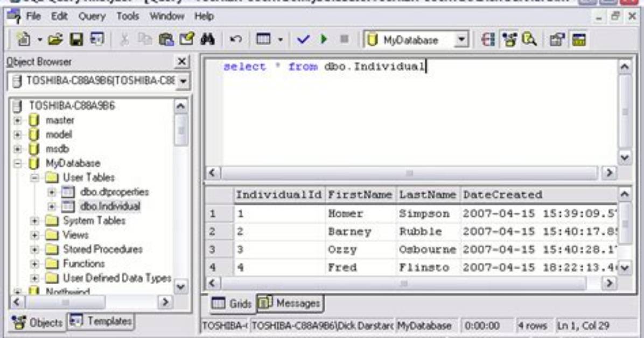The image size is (644, 338).
Task: Expand the System Tables folder
Action: click(34, 221)
